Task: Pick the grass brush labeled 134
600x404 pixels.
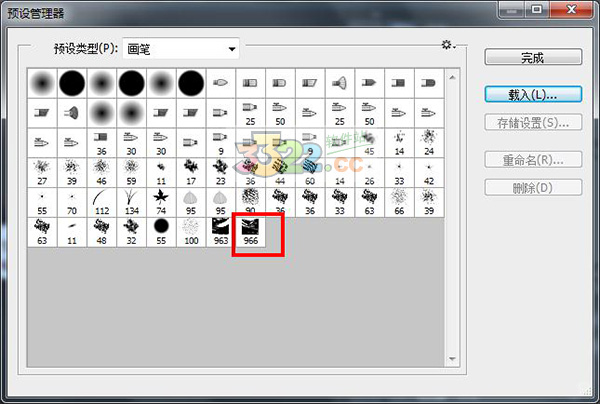Action: [131, 202]
